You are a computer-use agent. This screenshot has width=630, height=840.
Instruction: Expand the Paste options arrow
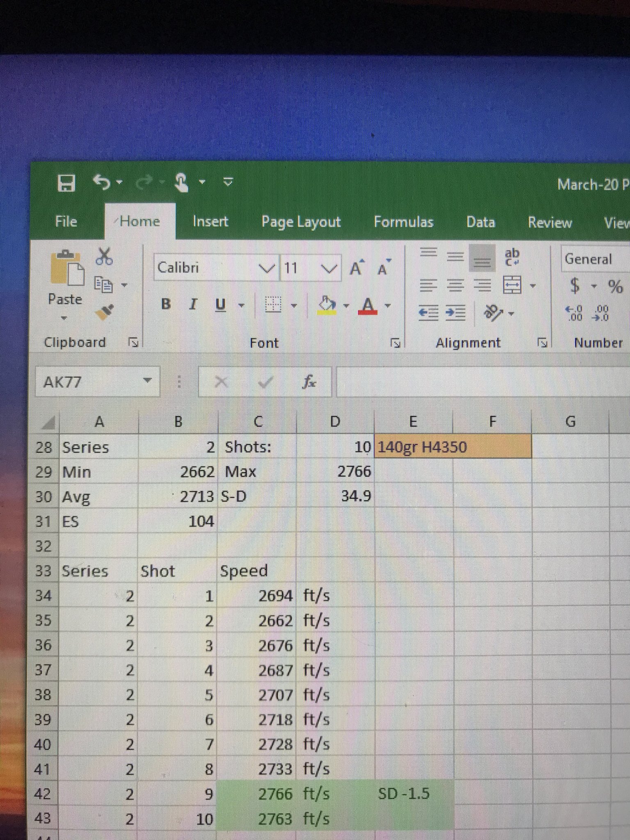point(64,318)
